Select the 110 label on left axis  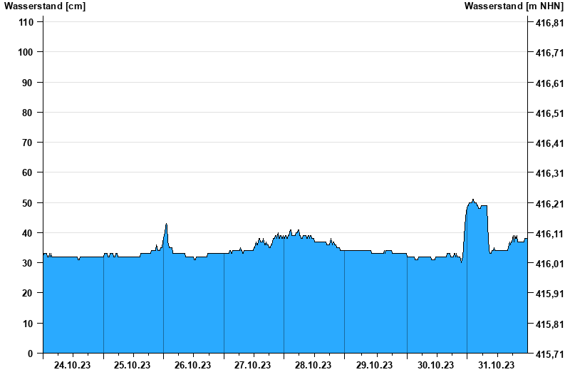pos(26,22)
